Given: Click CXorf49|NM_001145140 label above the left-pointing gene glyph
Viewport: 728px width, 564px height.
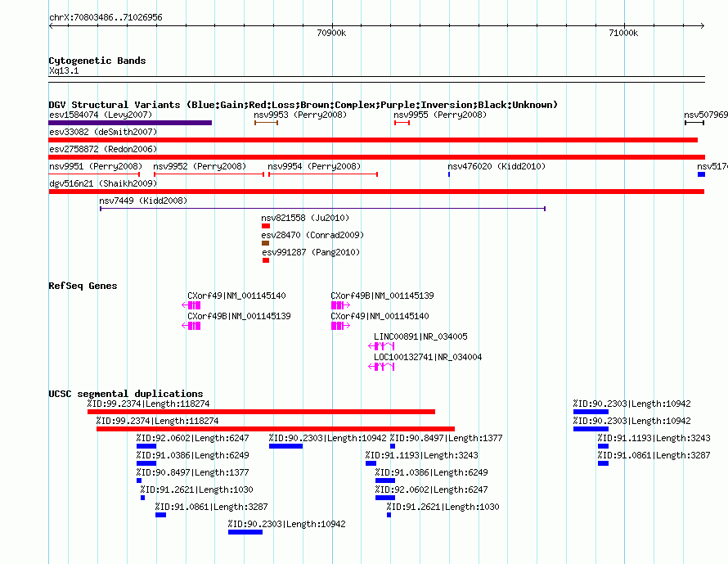Looking at the screenshot, I should coord(236,296).
